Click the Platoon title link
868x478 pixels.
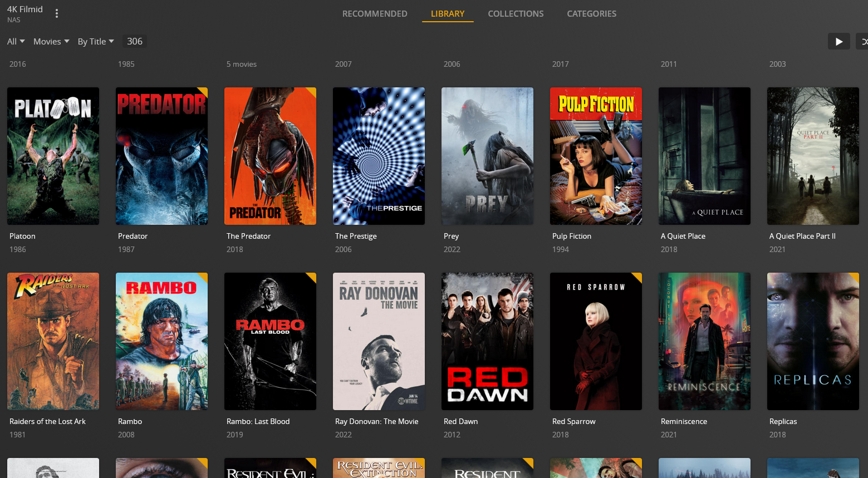click(22, 236)
